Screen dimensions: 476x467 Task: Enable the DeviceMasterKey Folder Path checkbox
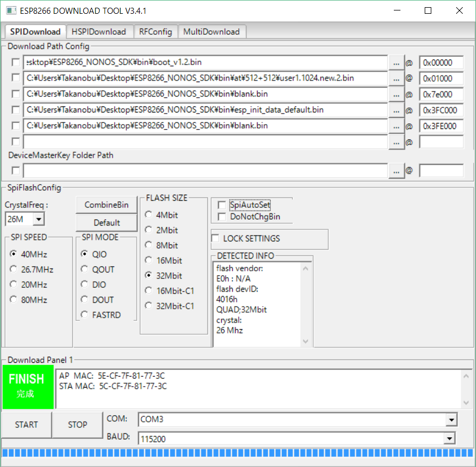pyautogui.click(x=16, y=170)
